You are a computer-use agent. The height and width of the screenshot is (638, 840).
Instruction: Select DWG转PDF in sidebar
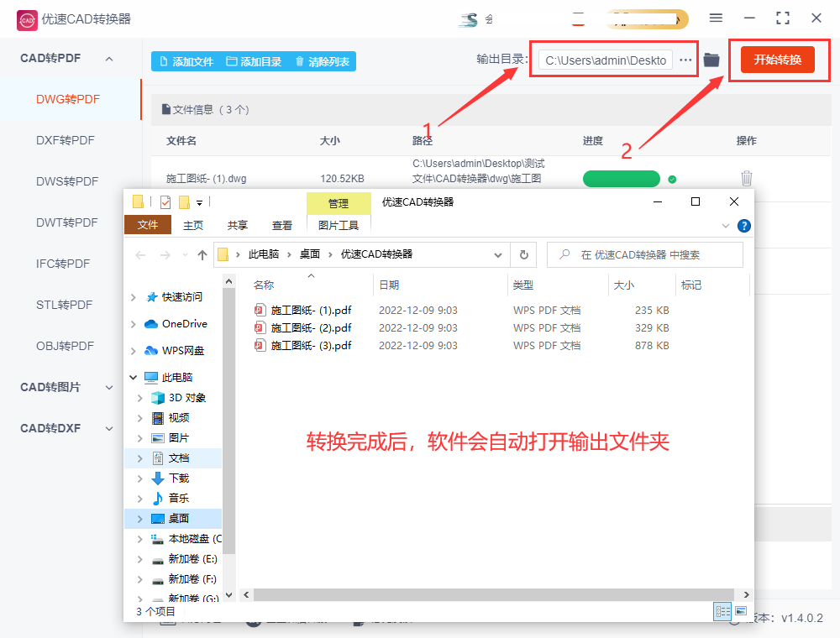(x=68, y=100)
